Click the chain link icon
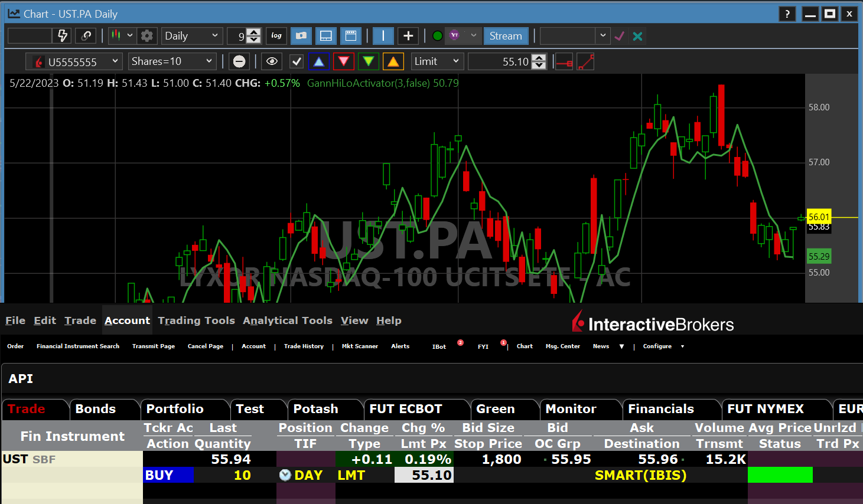This screenshot has height=504, width=863. tap(86, 36)
